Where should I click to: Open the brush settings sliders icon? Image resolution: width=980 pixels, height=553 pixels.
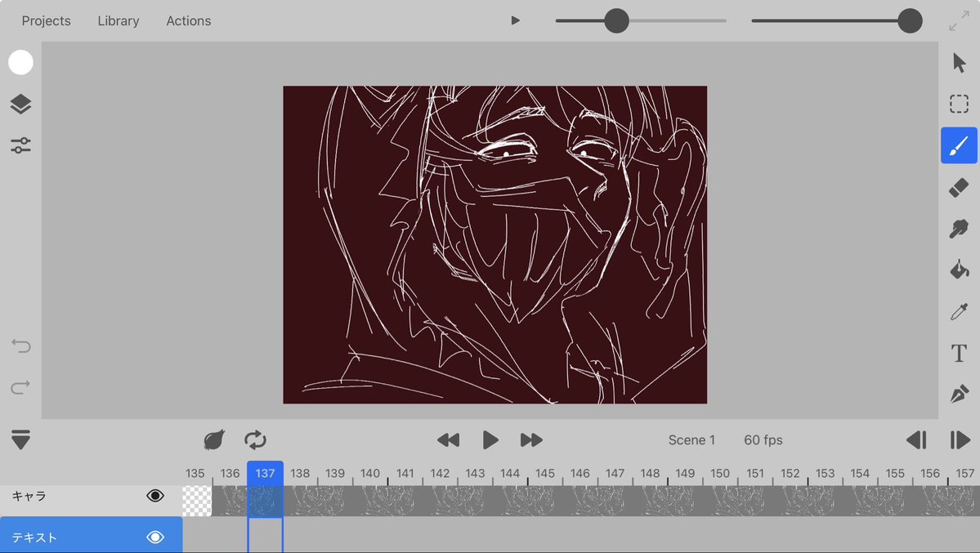(20, 145)
